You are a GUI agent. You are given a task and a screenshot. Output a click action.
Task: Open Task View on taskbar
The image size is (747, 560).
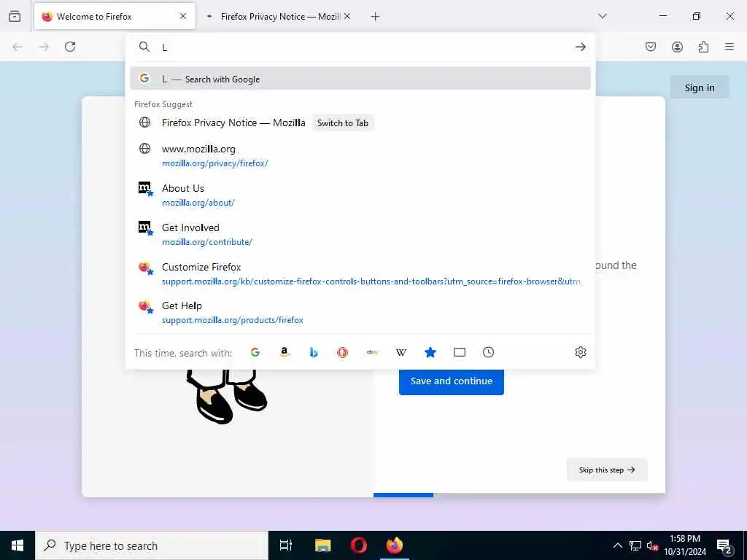[286, 545]
